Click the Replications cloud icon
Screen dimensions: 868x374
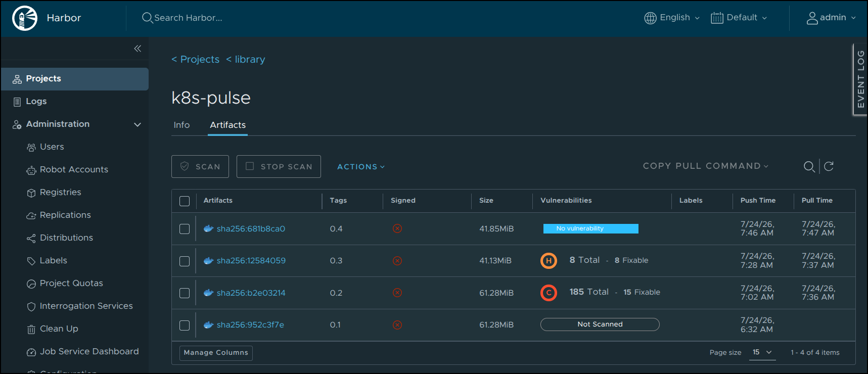[x=31, y=215]
